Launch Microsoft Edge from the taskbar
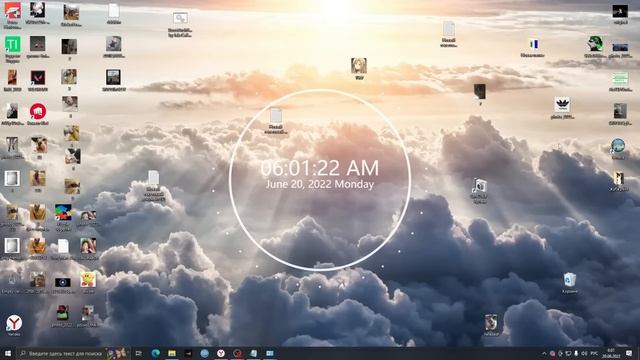Viewport: 640px width, 360px height. tap(156, 353)
